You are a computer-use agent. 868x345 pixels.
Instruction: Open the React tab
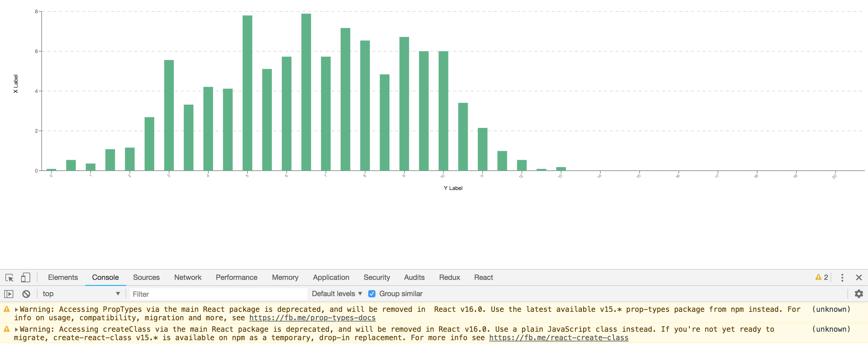click(x=483, y=277)
